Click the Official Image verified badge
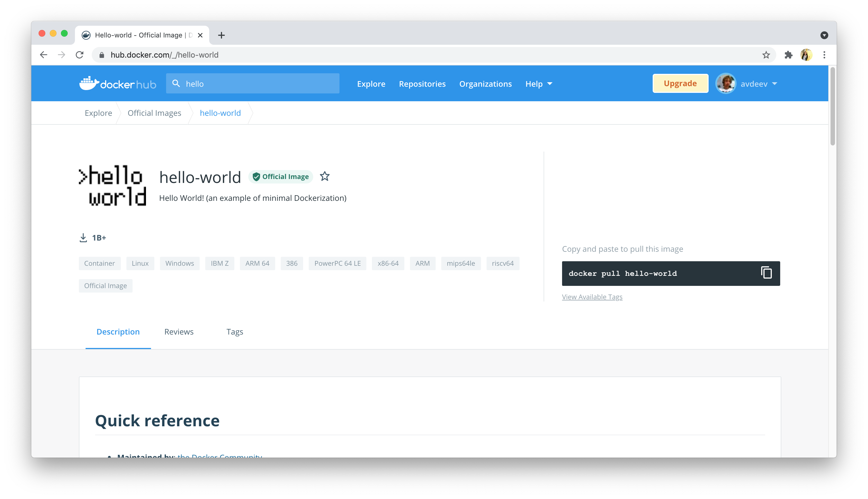Viewport: 868px width, 499px height. tap(280, 176)
